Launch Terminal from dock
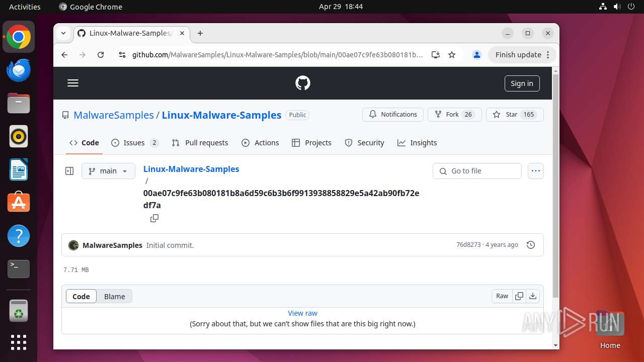 (19, 269)
